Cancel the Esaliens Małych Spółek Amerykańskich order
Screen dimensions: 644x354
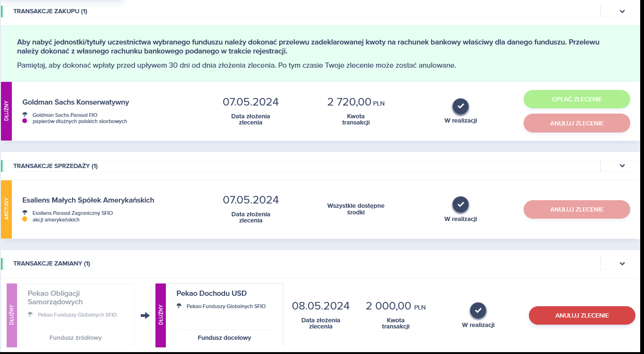(577, 209)
